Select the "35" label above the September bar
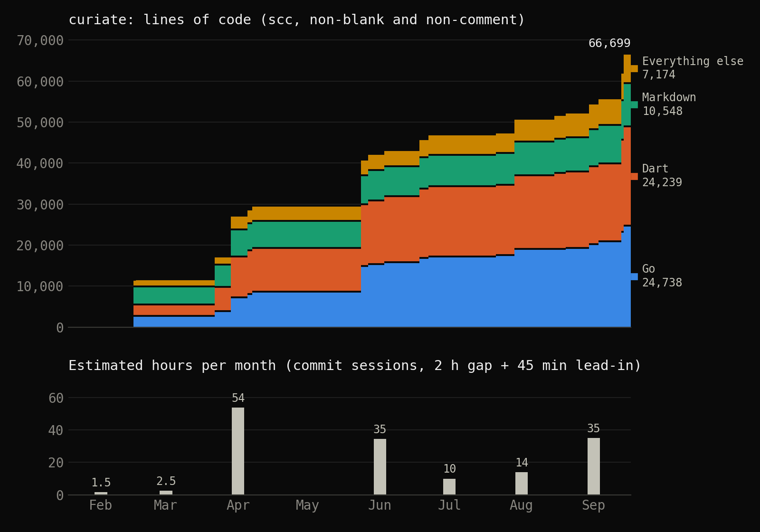Viewport: 760px width, 532px height. point(594,428)
